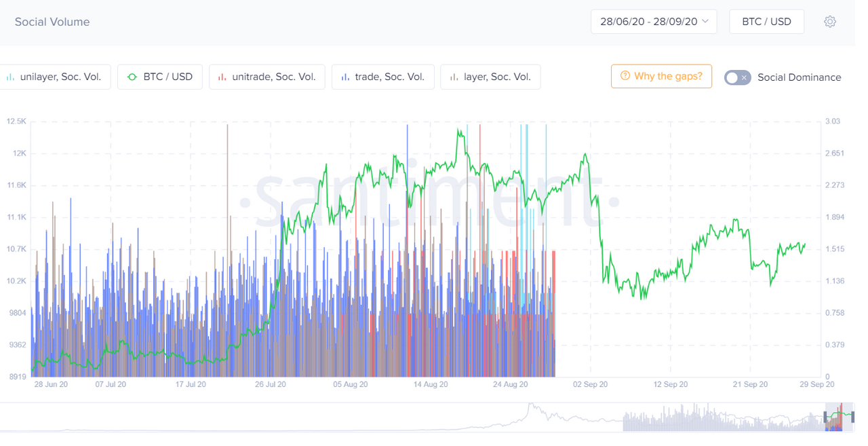
Task: Click the question mark icon in Why the gaps
Action: [x=625, y=76]
